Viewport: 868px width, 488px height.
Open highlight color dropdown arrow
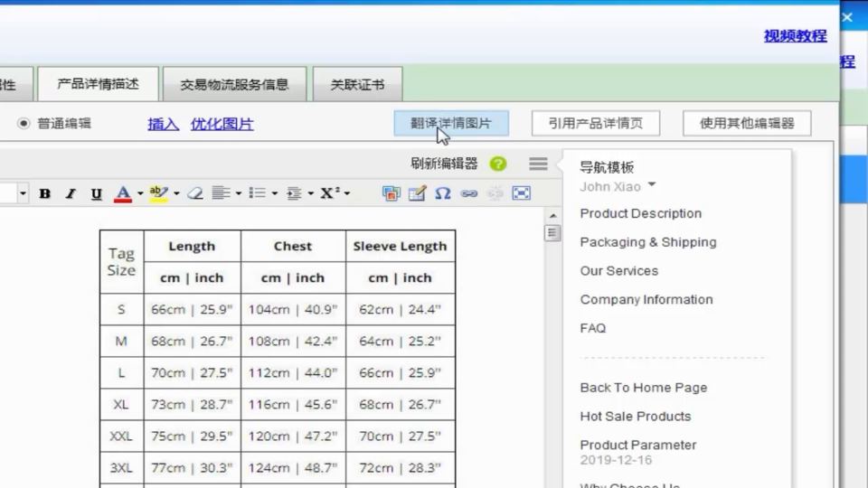(176, 193)
